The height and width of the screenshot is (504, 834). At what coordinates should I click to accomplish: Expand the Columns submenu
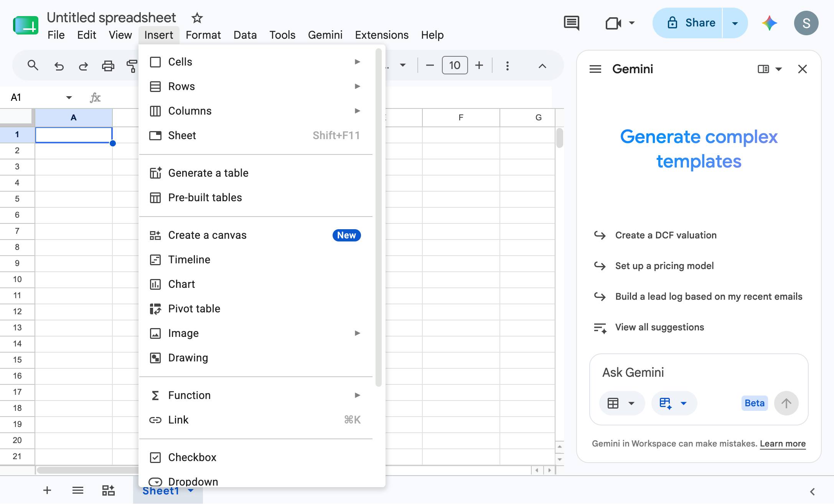(255, 111)
